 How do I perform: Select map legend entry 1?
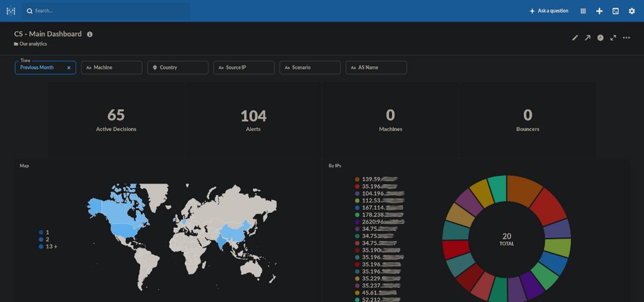click(x=45, y=232)
